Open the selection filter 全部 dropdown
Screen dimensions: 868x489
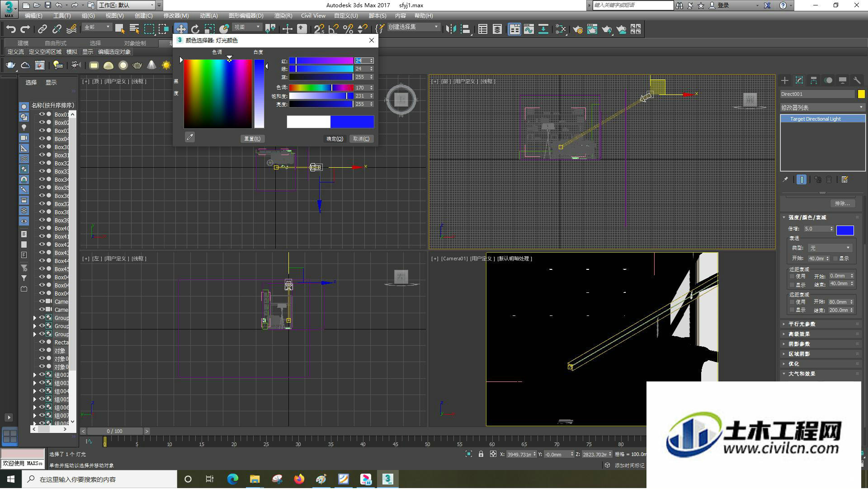coord(97,28)
